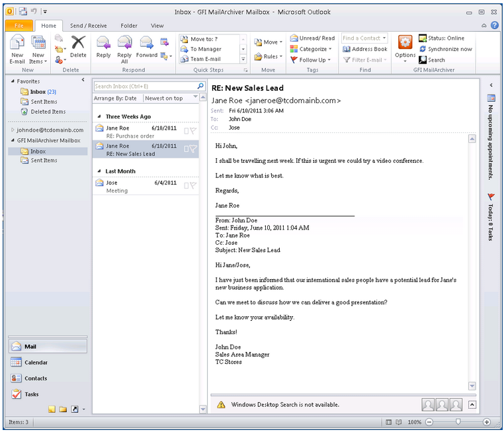Open the Move dropdown in ribbon

[268, 42]
